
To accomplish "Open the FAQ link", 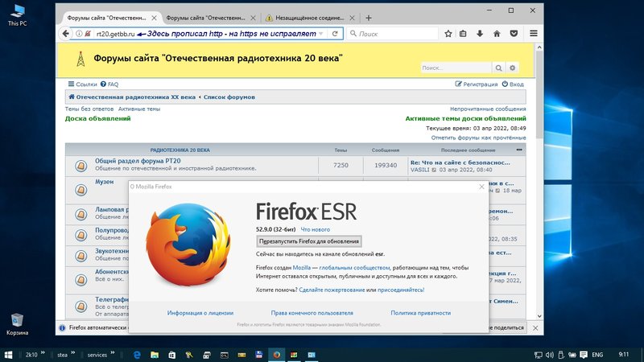I will coord(109,84).
